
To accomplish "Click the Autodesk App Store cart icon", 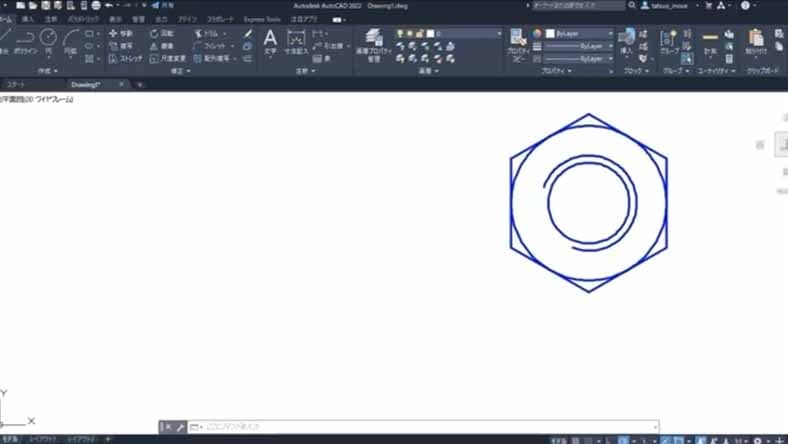I will point(709,6).
